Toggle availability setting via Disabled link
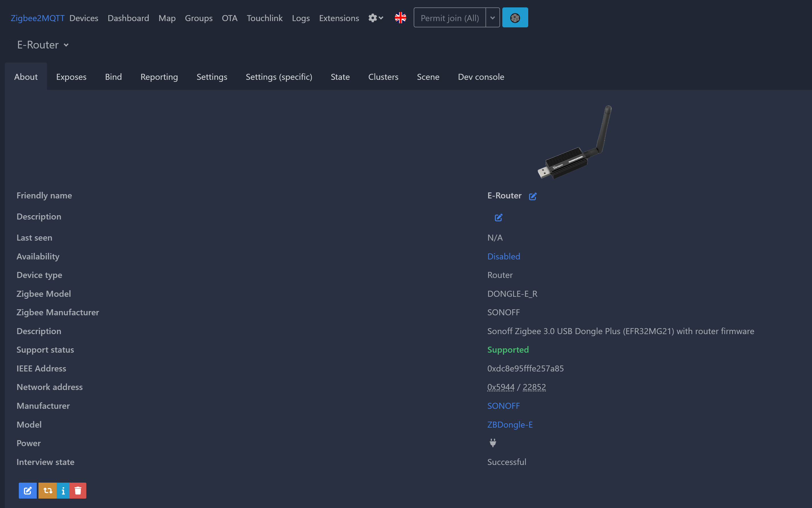Screen dimensions: 812x508 point(503,256)
